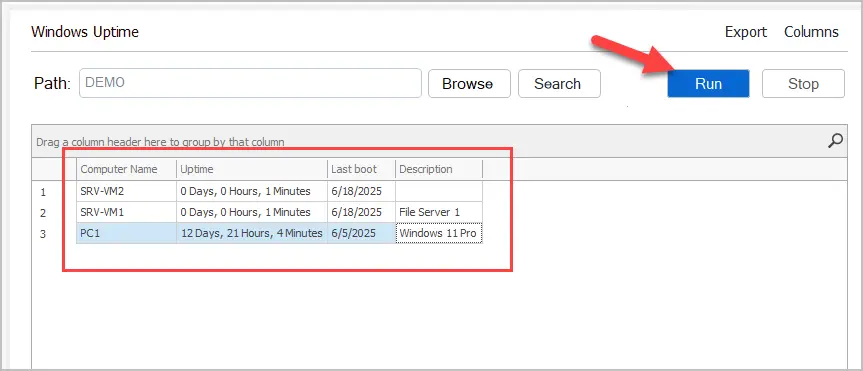Viewport: 863px width, 371px height.
Task: Sort by Description column header
Action: point(439,169)
